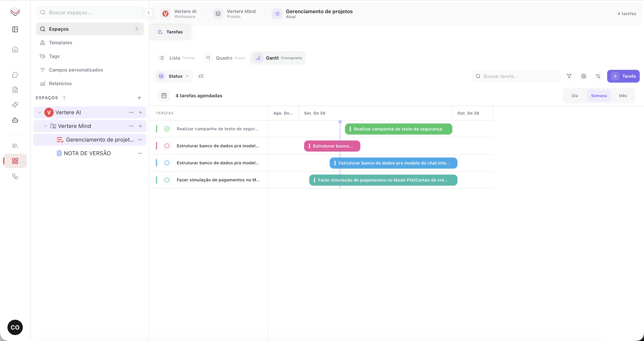Focus the Buscar tarefa search field
644x341 pixels.
pyautogui.click(x=516, y=76)
